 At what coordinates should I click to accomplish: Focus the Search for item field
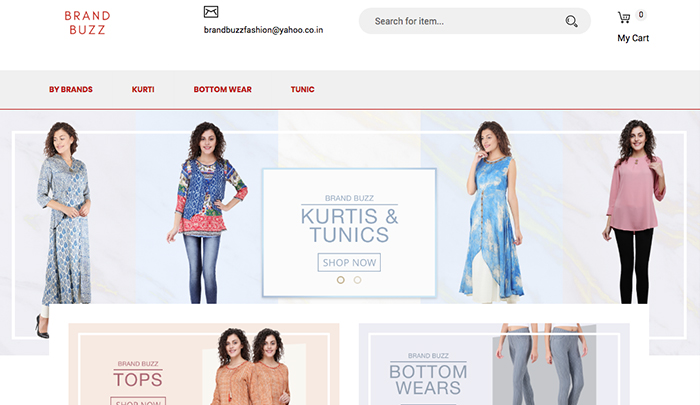(x=475, y=21)
